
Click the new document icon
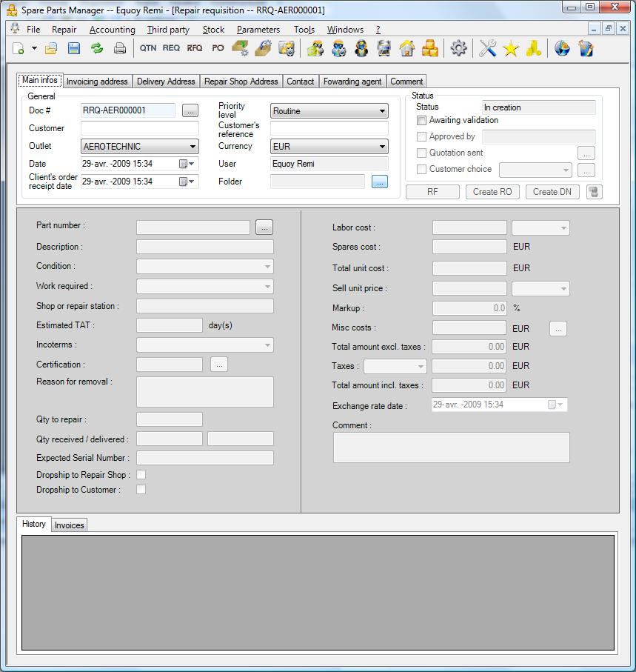19,48
